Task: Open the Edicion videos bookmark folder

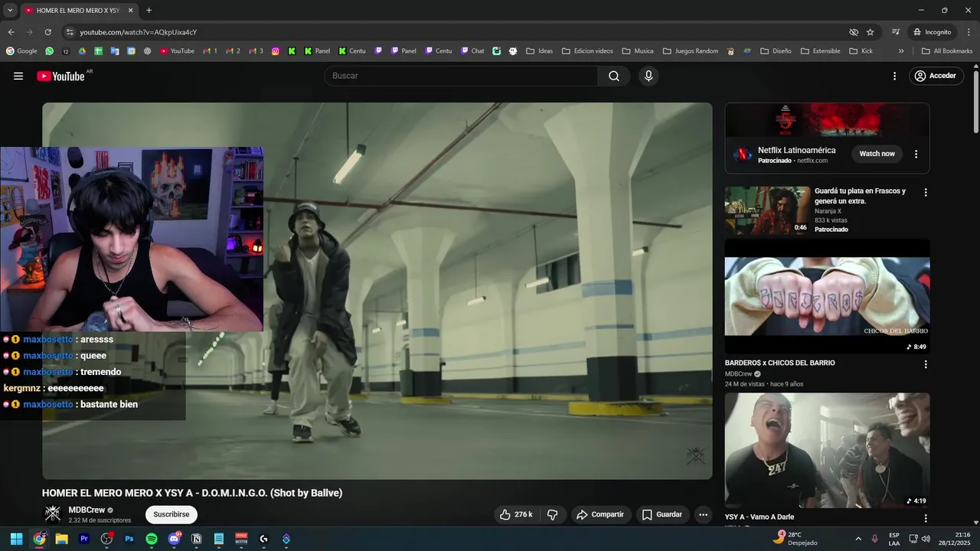Action: (x=587, y=51)
